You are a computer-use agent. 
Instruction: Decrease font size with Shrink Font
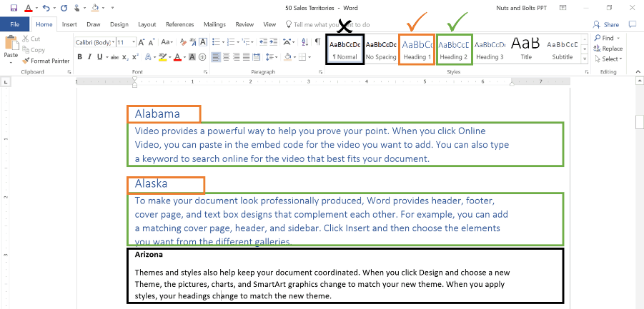pyautogui.click(x=152, y=42)
